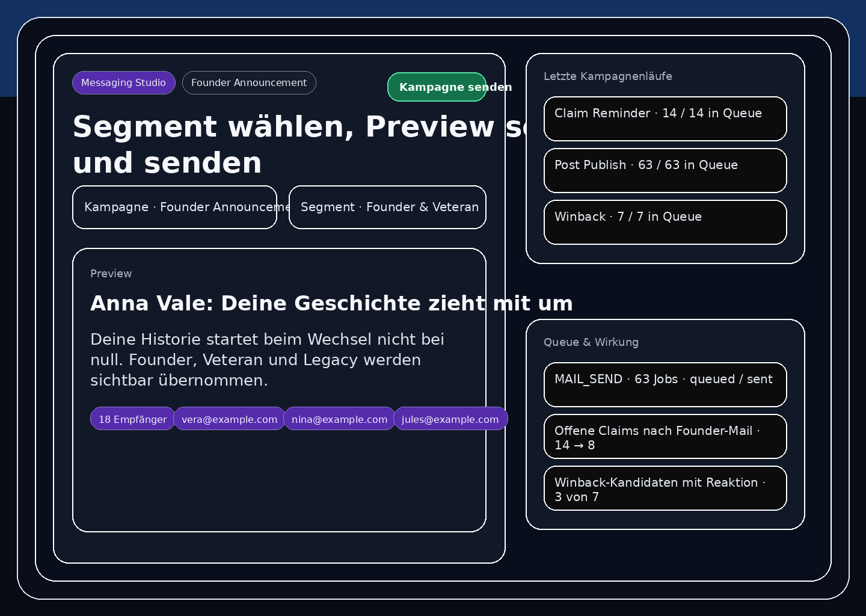View the MAIL_SEND 63 Jobs queue entry
The height and width of the screenshot is (616, 866).
tap(665, 385)
